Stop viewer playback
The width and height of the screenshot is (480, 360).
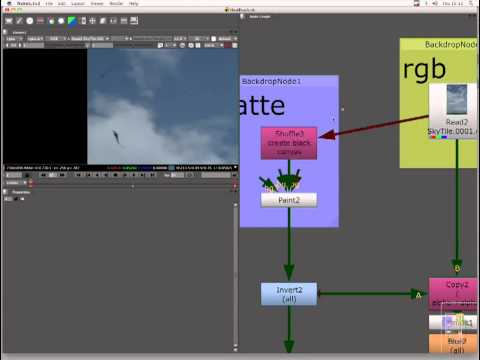coord(115,175)
